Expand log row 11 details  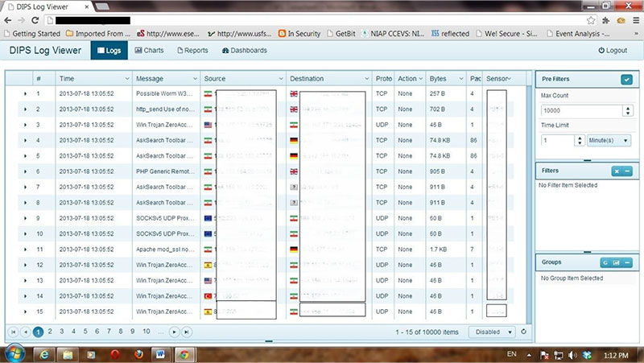[25, 250]
